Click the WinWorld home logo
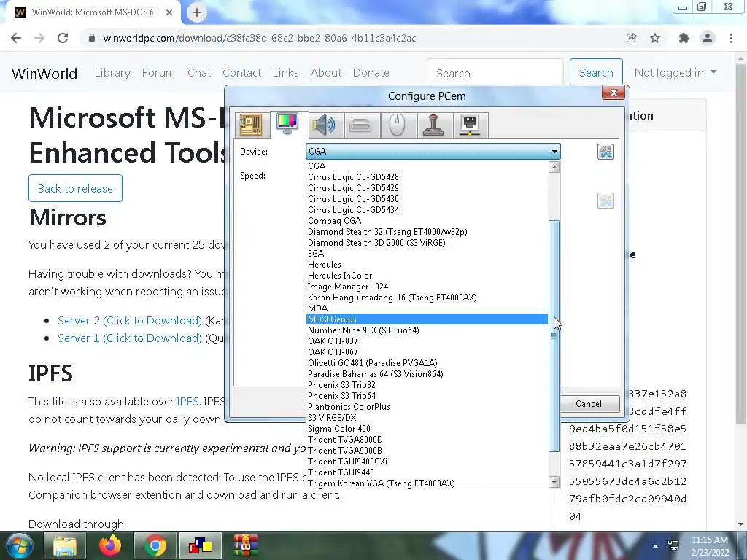This screenshot has width=747, height=560. pyautogui.click(x=44, y=74)
